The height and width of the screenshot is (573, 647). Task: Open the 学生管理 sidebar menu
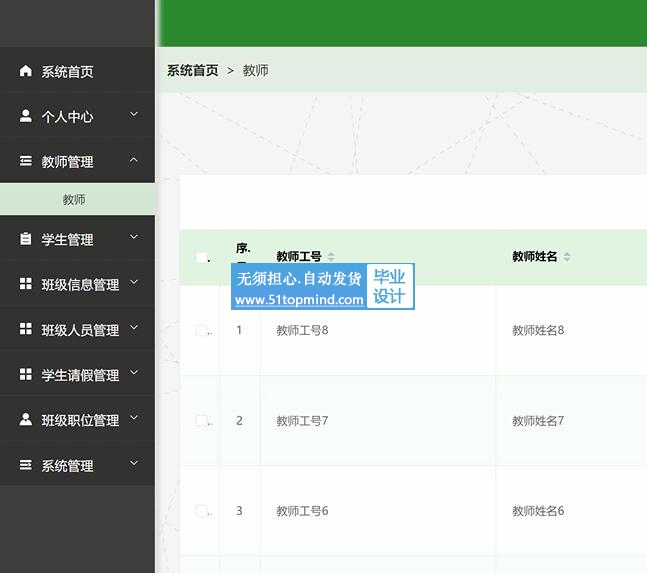77,239
